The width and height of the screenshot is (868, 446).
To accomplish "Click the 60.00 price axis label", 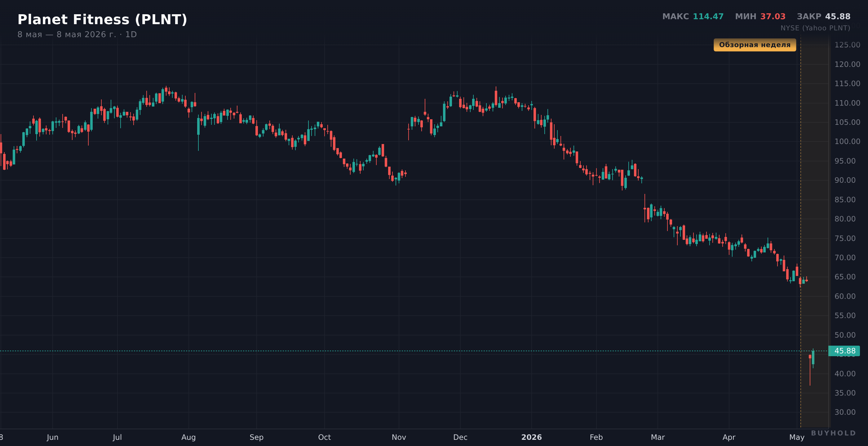I will (x=845, y=296).
